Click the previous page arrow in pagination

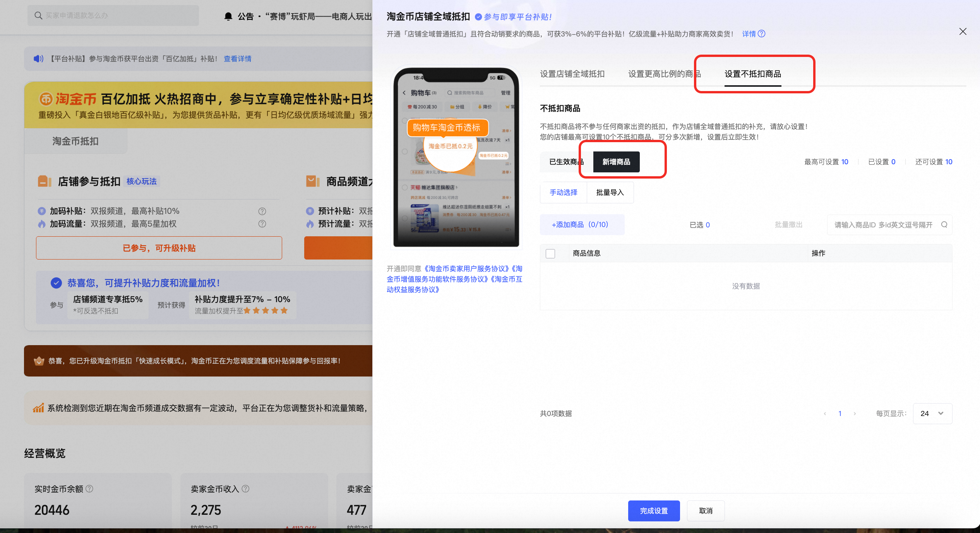point(825,414)
